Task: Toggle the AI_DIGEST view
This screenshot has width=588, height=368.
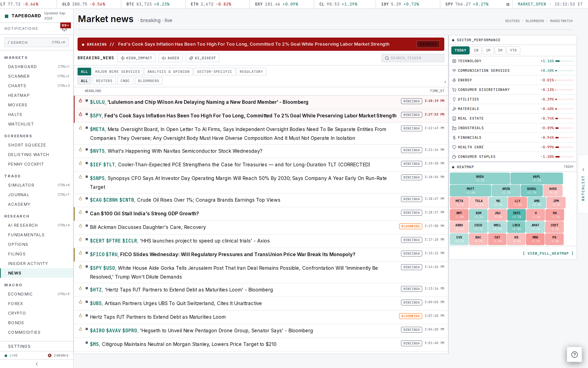Action: coord(202,58)
